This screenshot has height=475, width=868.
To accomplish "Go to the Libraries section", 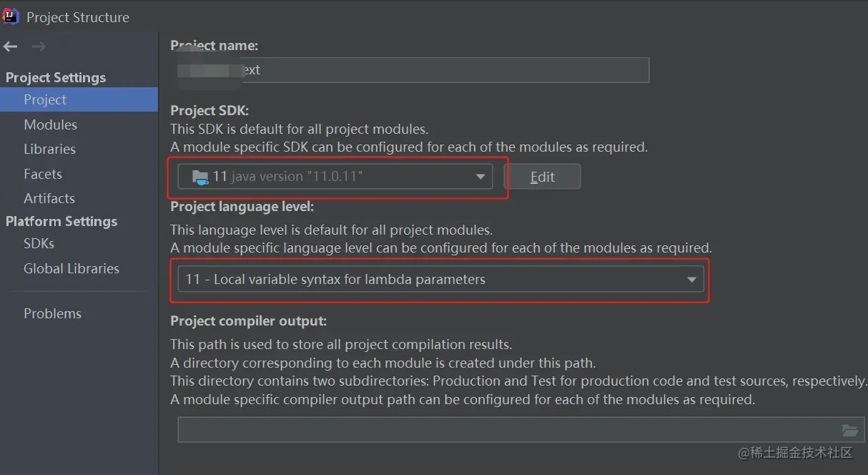I will click(49, 149).
